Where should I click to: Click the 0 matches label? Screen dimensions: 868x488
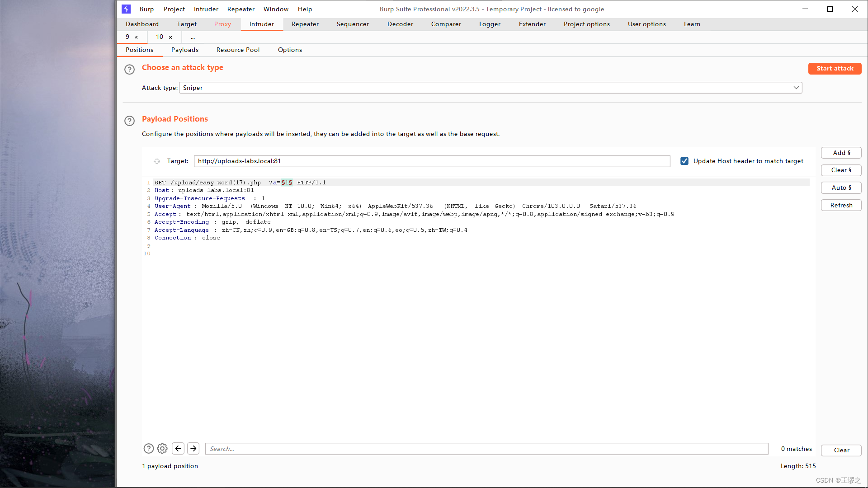[796, 449]
